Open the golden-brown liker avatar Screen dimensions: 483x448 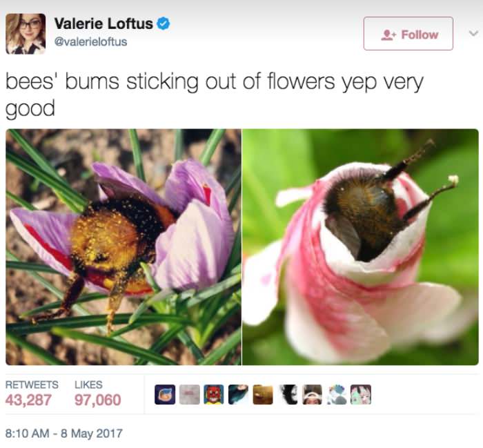pyautogui.click(x=262, y=394)
